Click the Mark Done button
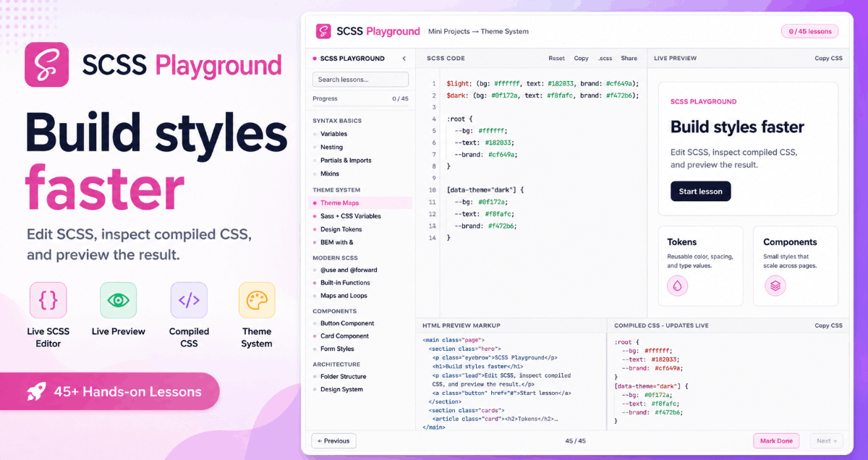868x460 pixels. tap(776, 440)
